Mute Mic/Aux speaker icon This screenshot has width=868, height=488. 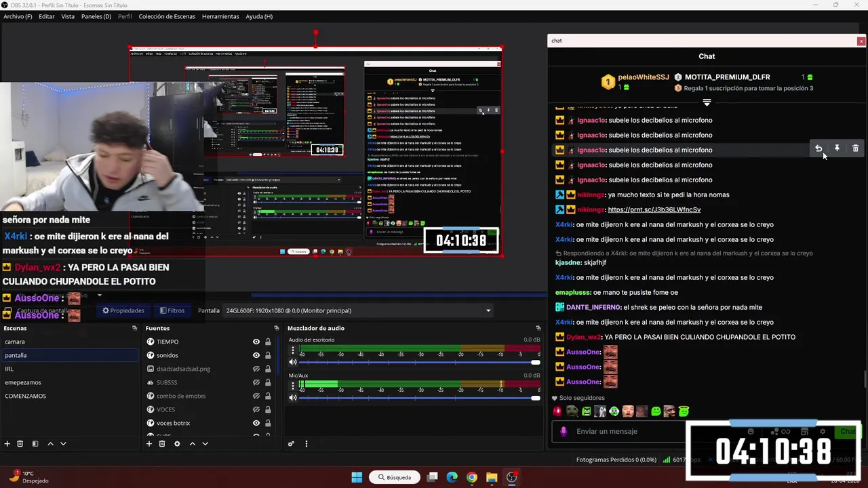pos(293,397)
